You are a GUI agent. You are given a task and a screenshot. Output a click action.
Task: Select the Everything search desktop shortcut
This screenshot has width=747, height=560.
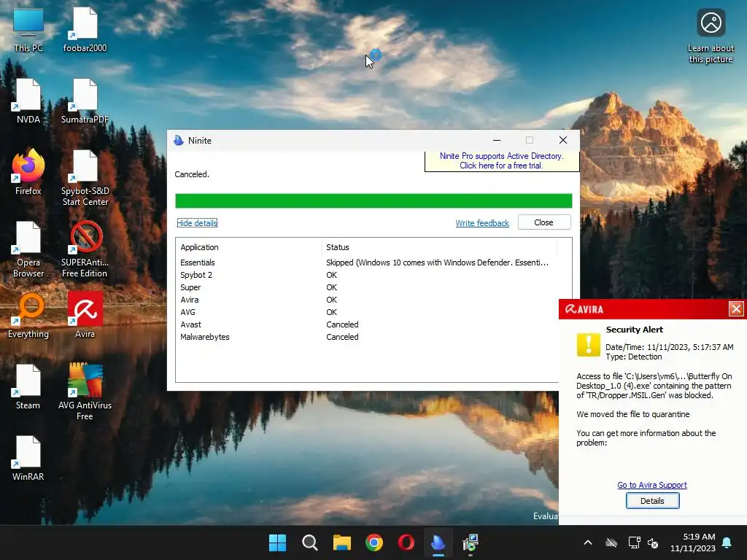coord(28,315)
